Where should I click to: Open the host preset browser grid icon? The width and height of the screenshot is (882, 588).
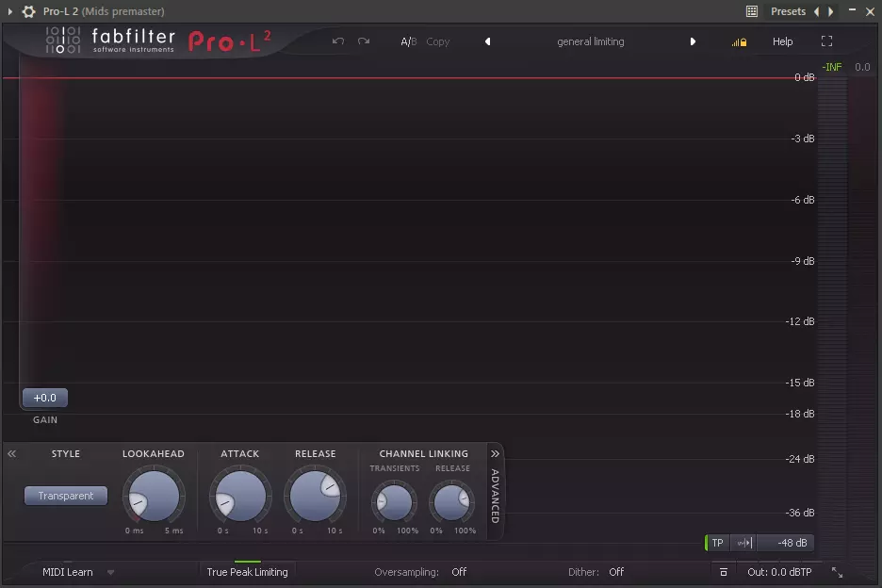pos(752,11)
